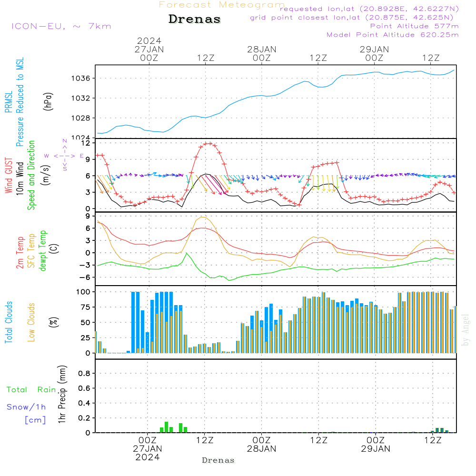Viewport: 476px width, 476px height.
Task: Click the requested lon,lat coordinates text
Action: pyautogui.click(x=369, y=9)
